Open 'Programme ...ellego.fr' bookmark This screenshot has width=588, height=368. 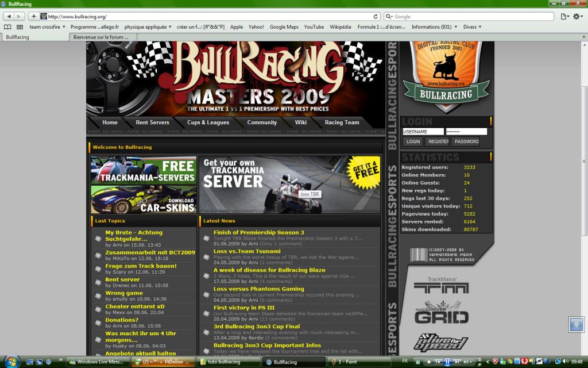(95, 27)
